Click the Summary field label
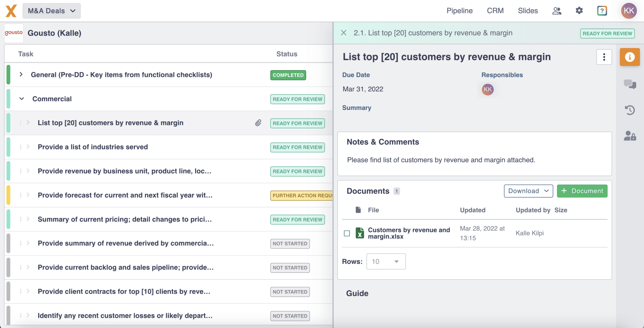Image resolution: width=644 pixels, height=328 pixels. pos(357,108)
